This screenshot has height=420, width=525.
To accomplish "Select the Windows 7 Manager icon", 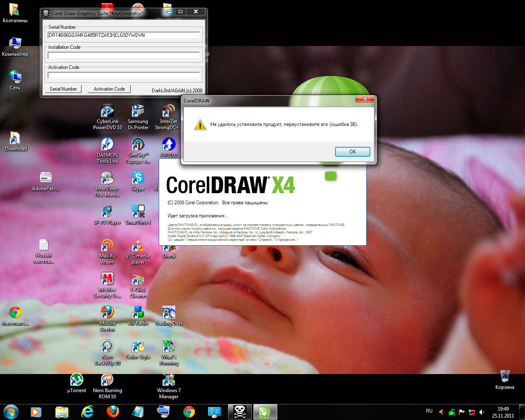I will pyautogui.click(x=169, y=386).
